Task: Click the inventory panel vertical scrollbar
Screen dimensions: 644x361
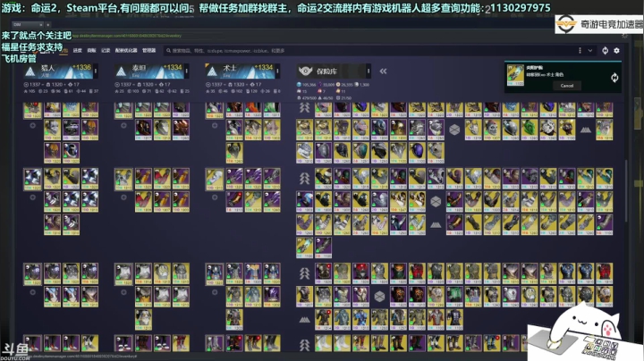Action: pos(626,190)
